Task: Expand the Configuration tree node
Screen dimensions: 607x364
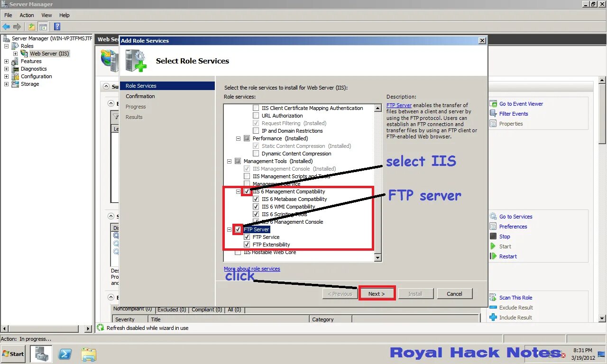Action: coord(6,76)
